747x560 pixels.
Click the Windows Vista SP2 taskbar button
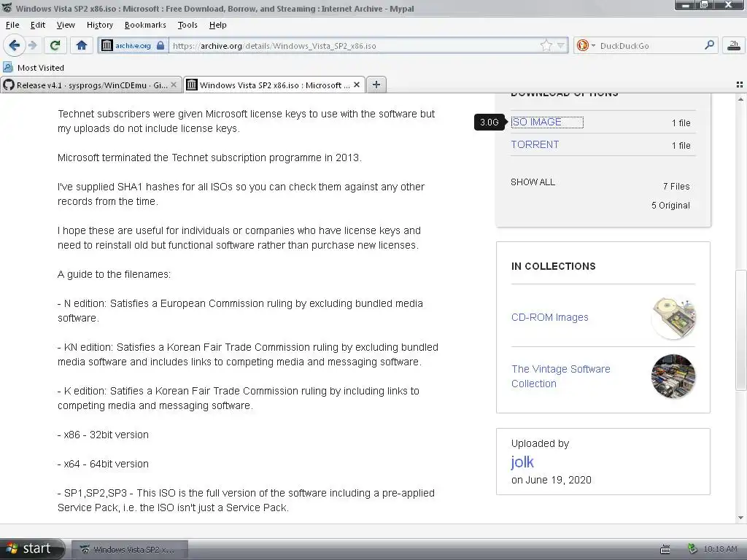(x=130, y=550)
